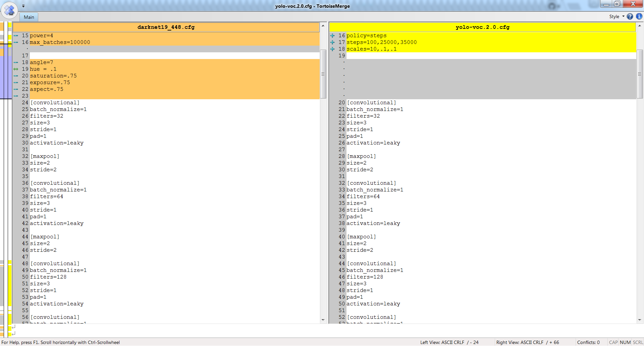Click 'filters=128' on right line 46
The image size is (644, 346).
[x=365, y=277]
